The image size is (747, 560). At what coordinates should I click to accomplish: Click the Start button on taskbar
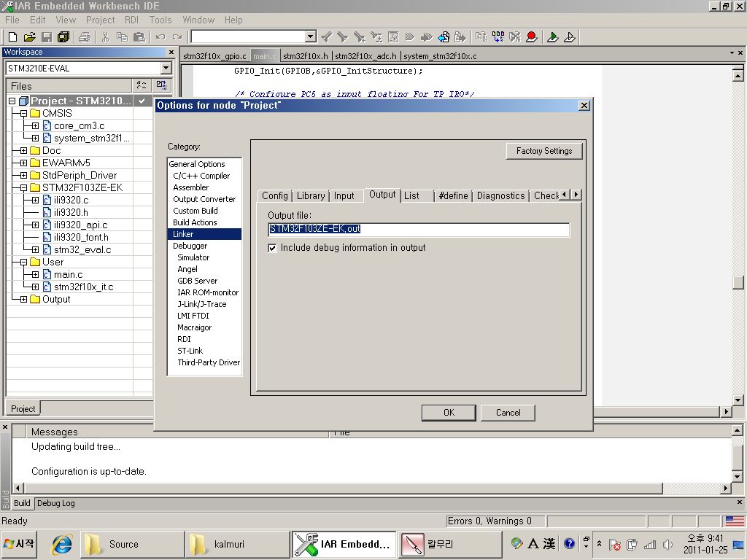[x=19, y=544]
